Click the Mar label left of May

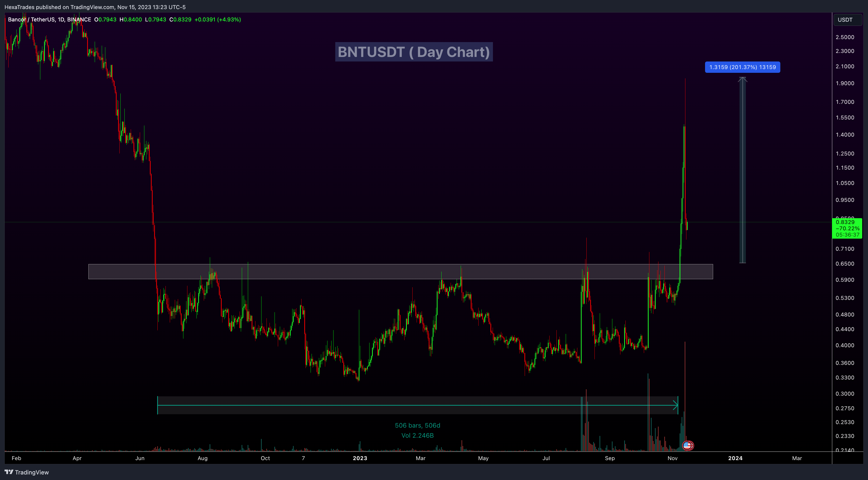[x=420, y=458]
